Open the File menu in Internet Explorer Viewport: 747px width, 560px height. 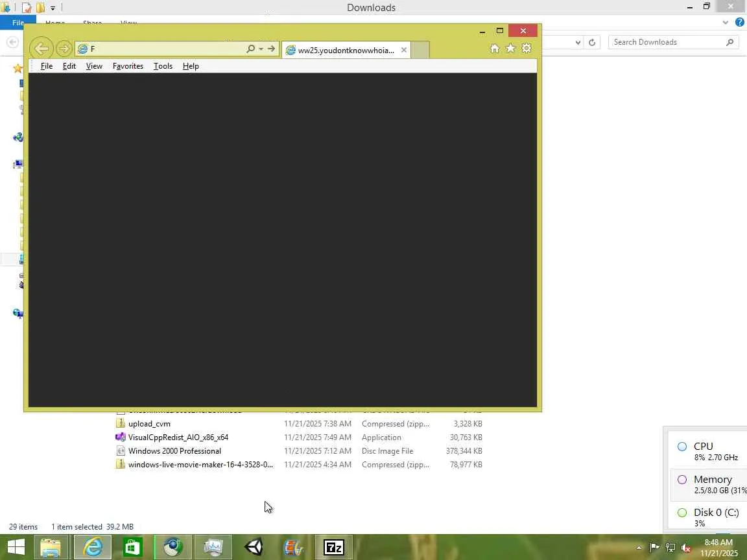point(47,66)
